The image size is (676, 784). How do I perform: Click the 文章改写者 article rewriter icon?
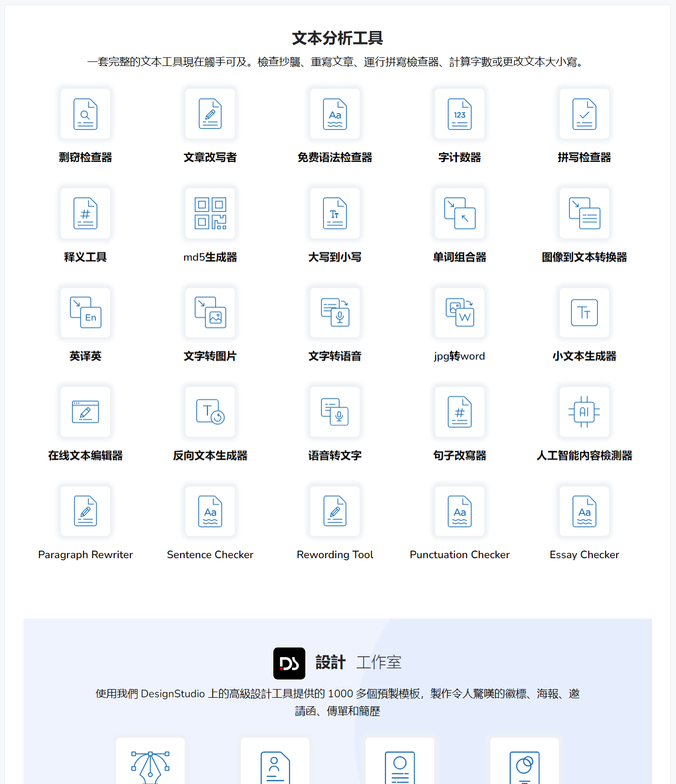pyautogui.click(x=210, y=114)
